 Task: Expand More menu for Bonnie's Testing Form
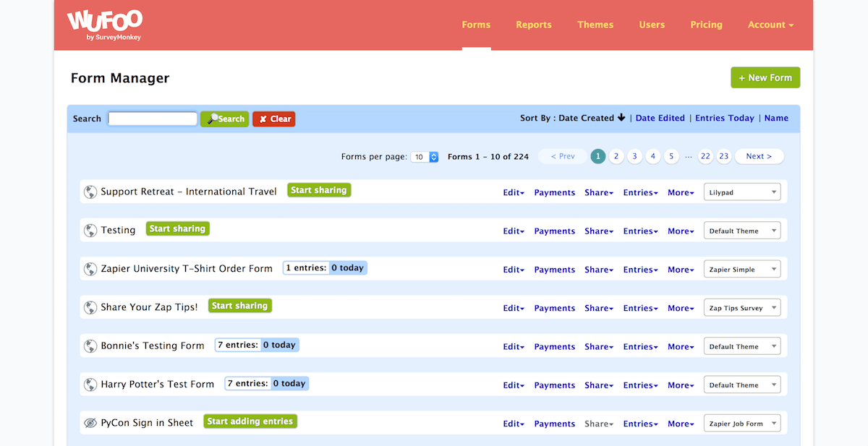coord(681,347)
